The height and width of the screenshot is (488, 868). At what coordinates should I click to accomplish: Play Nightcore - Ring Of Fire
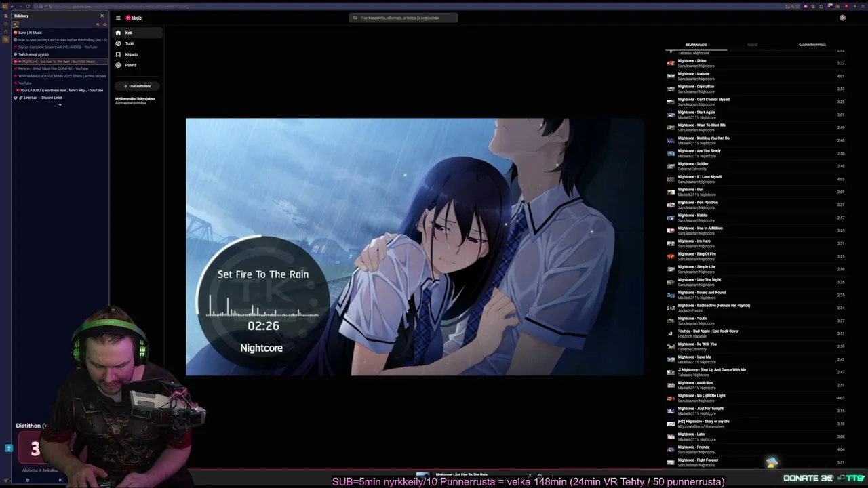click(x=756, y=256)
